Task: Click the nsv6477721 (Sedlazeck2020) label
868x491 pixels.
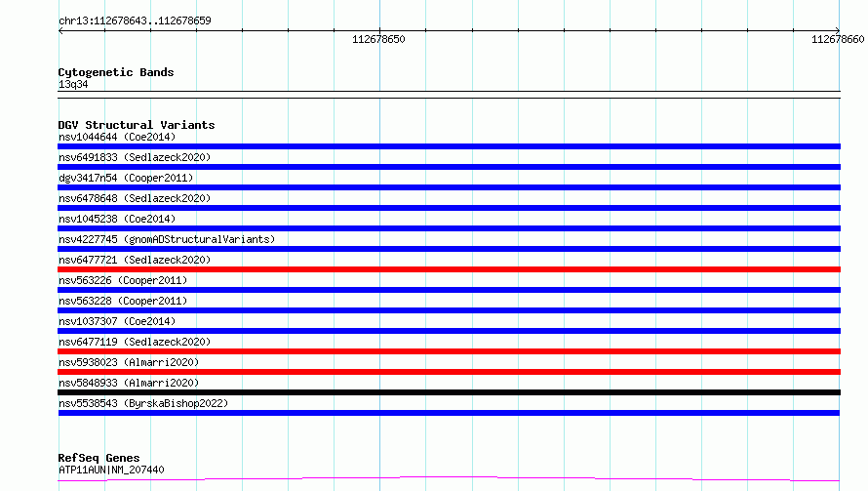Action: 135,260
